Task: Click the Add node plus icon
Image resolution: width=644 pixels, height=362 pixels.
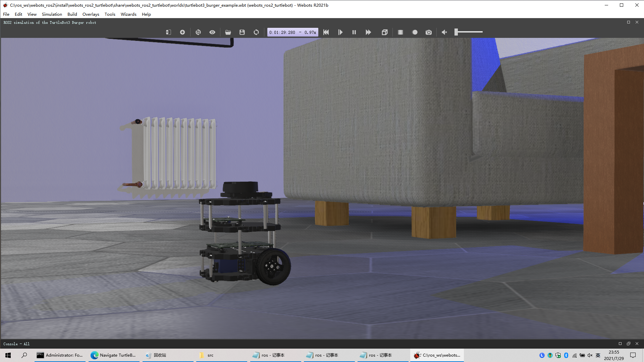Action: [182, 32]
